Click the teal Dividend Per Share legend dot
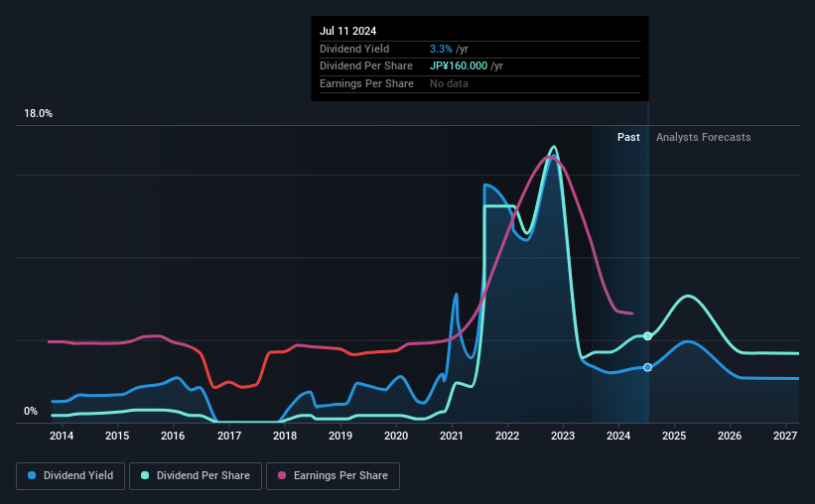815x504 pixels. [x=145, y=475]
